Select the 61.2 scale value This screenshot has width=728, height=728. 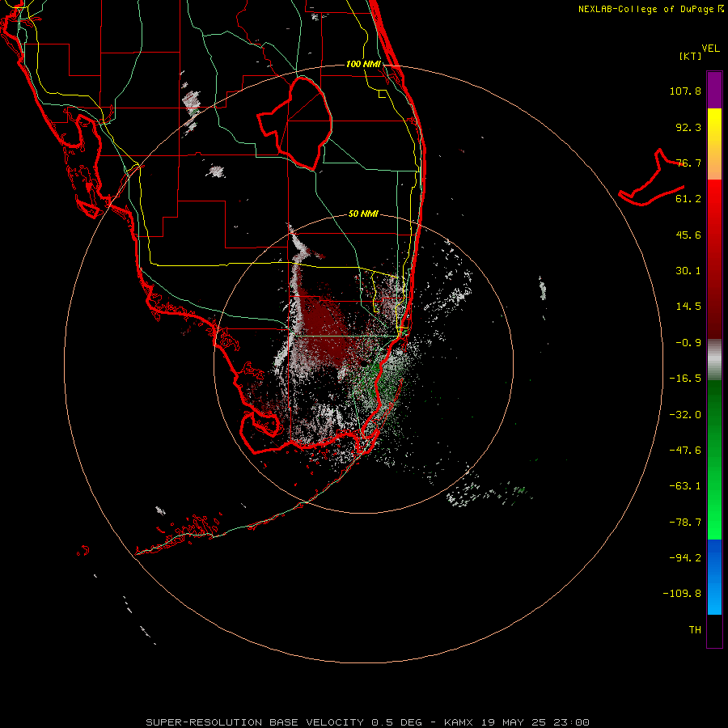(688, 199)
